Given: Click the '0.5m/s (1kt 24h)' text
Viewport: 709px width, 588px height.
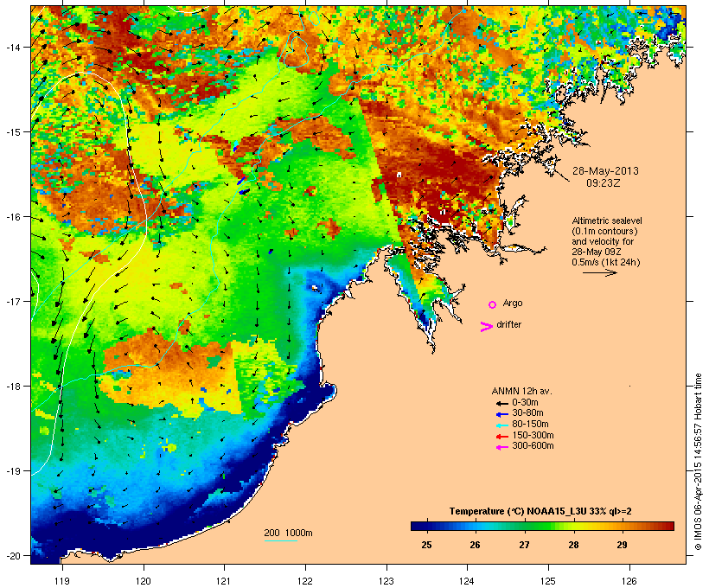Looking at the screenshot, I should pos(606,262).
